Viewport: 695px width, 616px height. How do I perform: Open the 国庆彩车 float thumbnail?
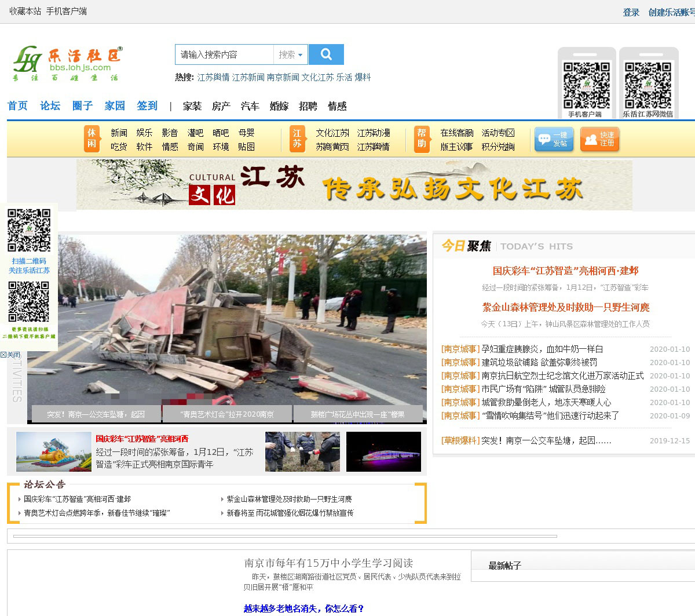coord(54,451)
